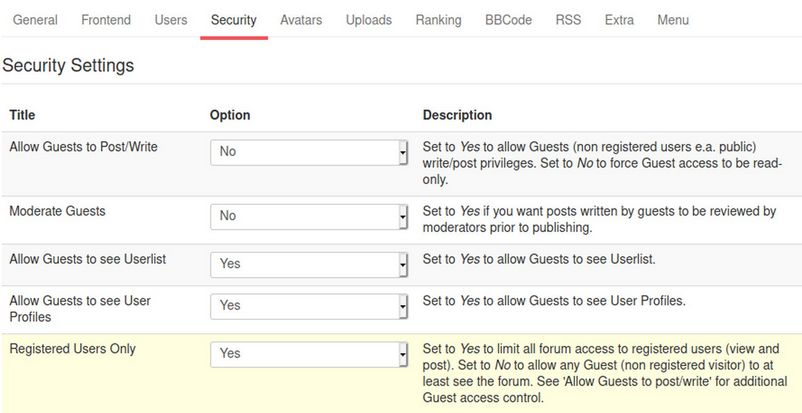This screenshot has width=802, height=413.
Task: Click the Description column header
Action: (457, 115)
